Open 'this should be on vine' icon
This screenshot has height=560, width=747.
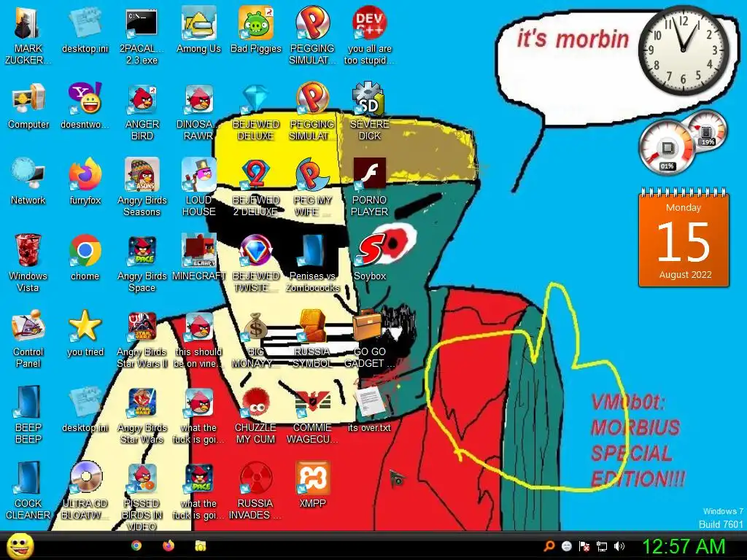point(199,327)
